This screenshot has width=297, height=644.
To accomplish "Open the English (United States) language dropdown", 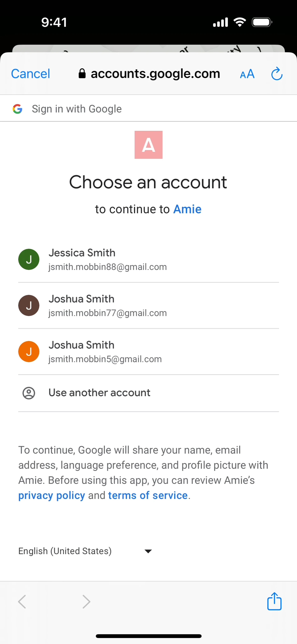I will click(65, 551).
